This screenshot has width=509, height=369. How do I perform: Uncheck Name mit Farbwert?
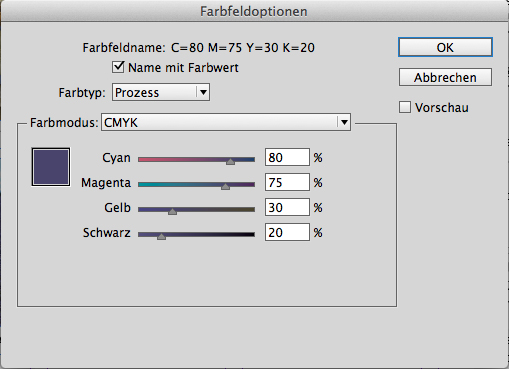[118, 67]
